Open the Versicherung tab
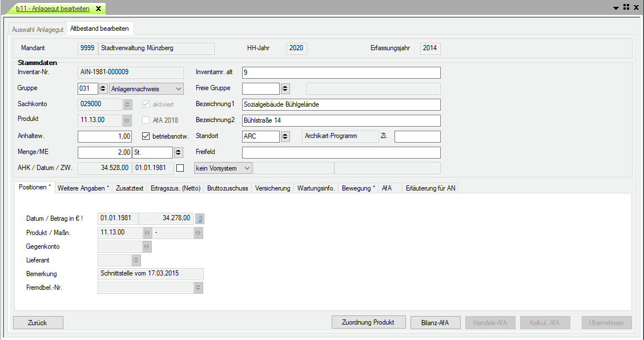The height and width of the screenshot is (340, 644). 272,188
